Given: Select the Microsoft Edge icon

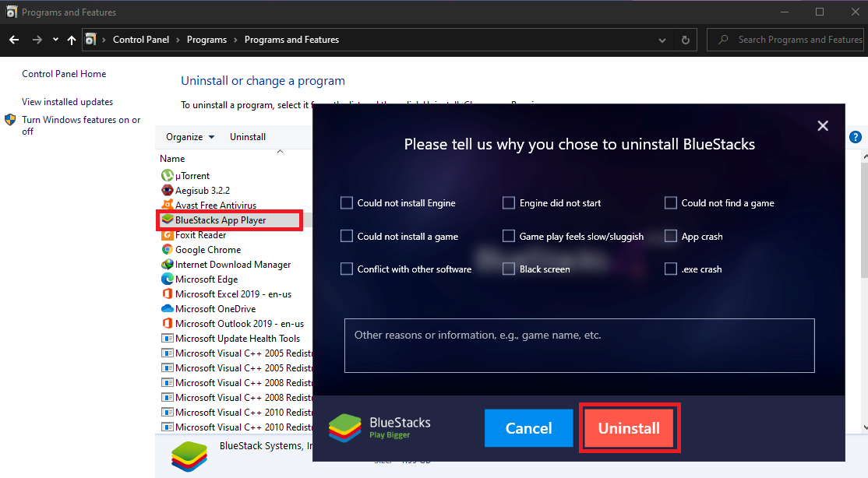Looking at the screenshot, I should 167,279.
